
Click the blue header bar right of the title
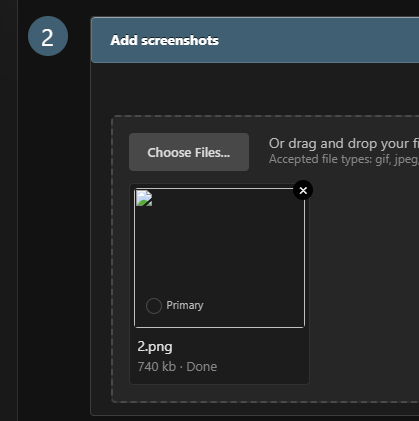pyautogui.click(x=318, y=40)
